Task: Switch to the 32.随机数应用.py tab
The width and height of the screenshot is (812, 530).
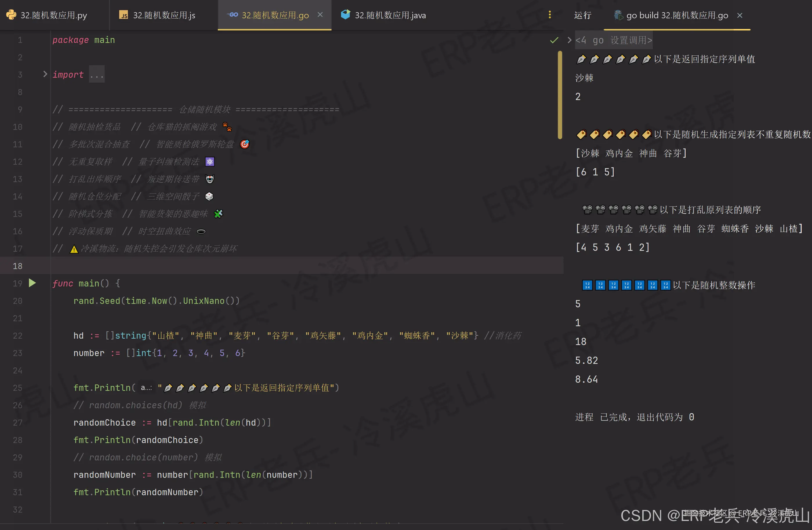Action: click(54, 15)
